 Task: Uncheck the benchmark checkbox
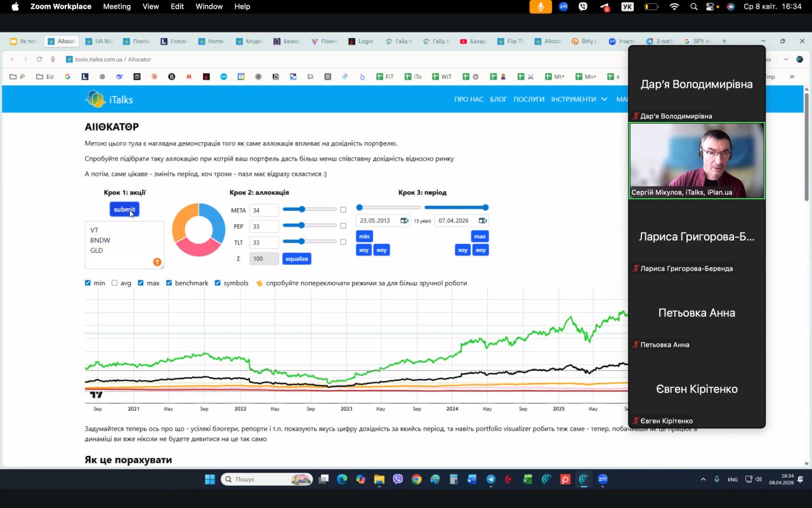point(169,283)
